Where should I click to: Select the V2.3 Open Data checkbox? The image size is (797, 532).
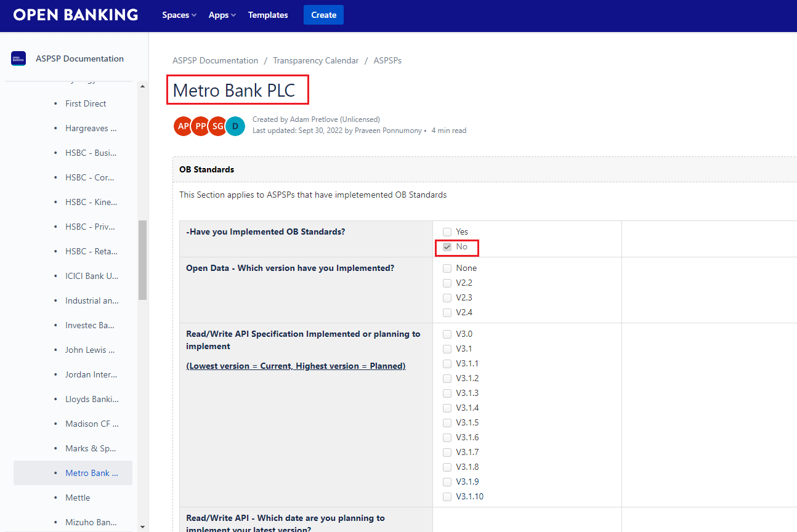(x=447, y=298)
